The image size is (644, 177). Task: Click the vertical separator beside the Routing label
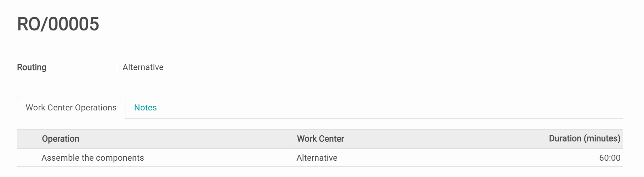coord(117,69)
